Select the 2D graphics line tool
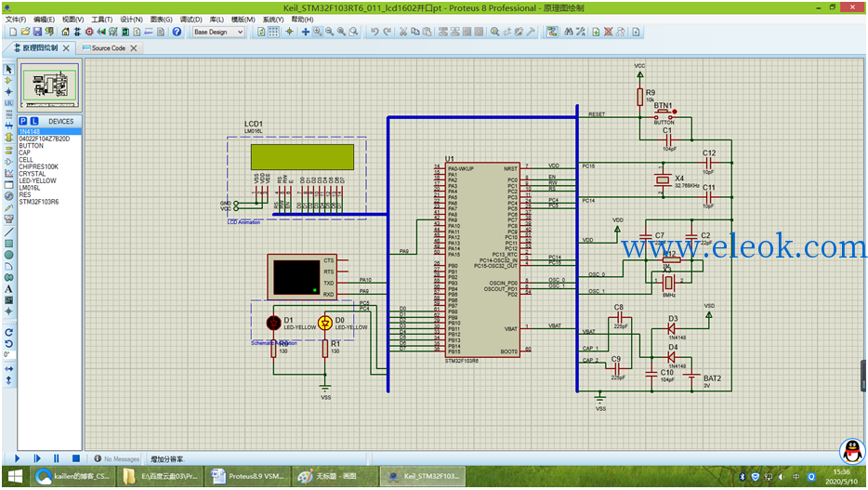This screenshot has height=490, width=868. pyautogui.click(x=8, y=232)
